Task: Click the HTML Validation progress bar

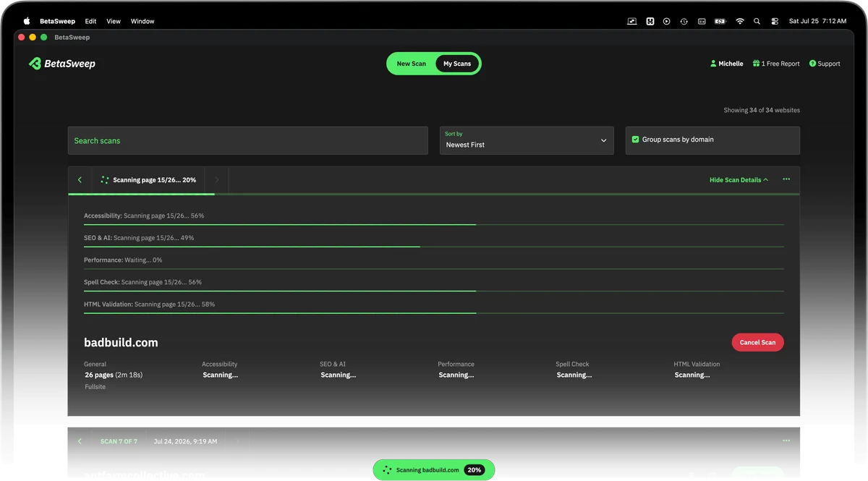Action: [x=434, y=313]
